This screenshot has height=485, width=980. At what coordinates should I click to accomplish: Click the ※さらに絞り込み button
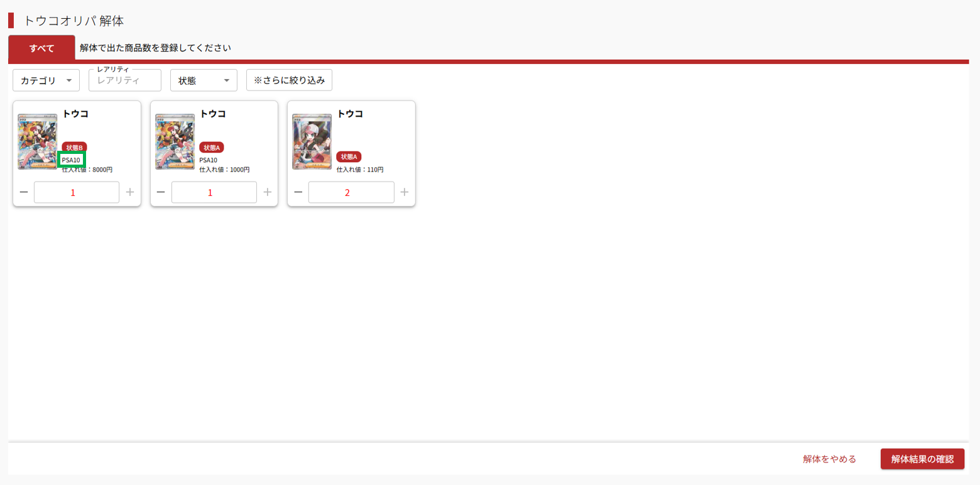[x=289, y=80]
